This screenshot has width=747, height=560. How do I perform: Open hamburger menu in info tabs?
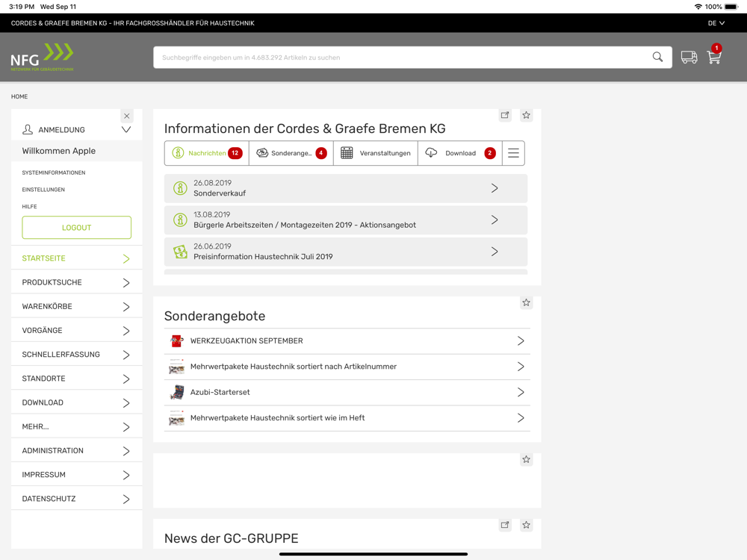(513, 153)
